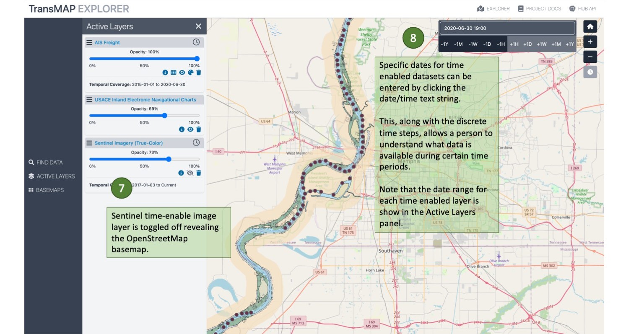This screenshot has height=334, width=644.
Task: Click the West Memphis Municipal Airport marker
Action: point(275,159)
